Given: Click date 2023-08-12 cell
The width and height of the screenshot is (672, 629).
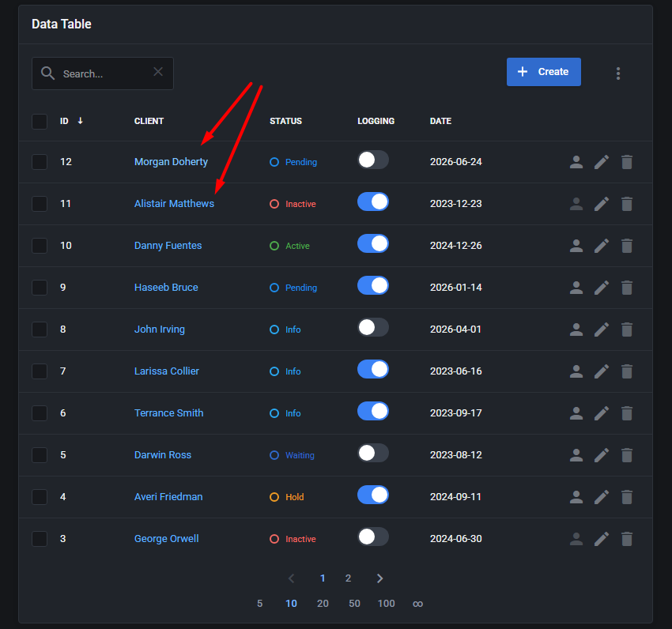Looking at the screenshot, I should [456, 455].
